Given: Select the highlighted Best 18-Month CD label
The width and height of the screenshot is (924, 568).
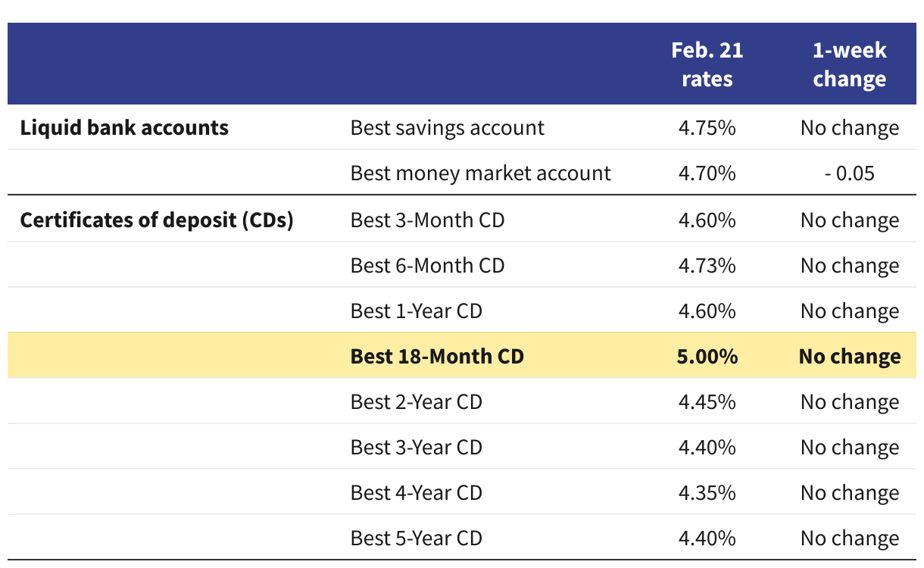Looking at the screenshot, I should [437, 356].
